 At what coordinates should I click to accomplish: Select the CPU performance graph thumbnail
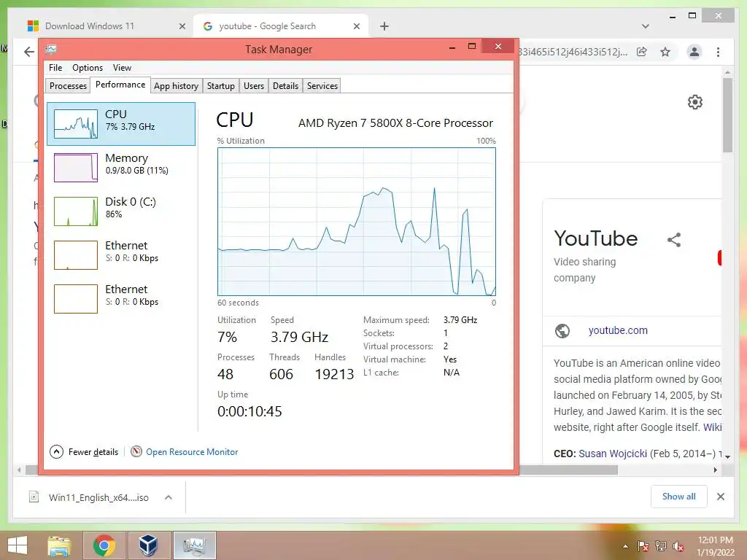tap(76, 124)
